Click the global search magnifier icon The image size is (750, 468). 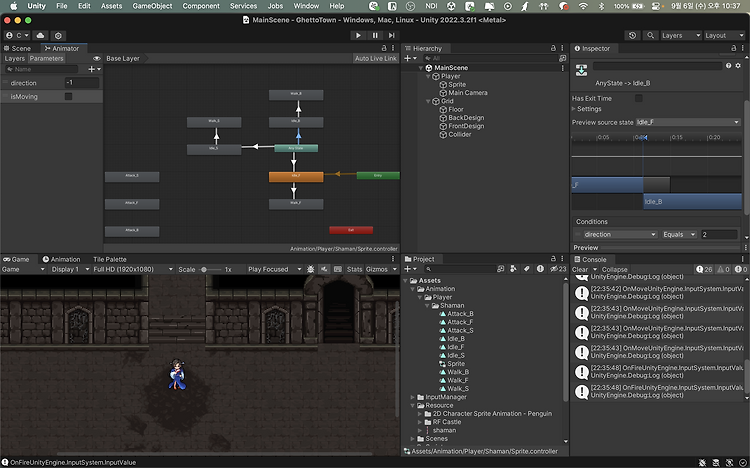point(651,35)
